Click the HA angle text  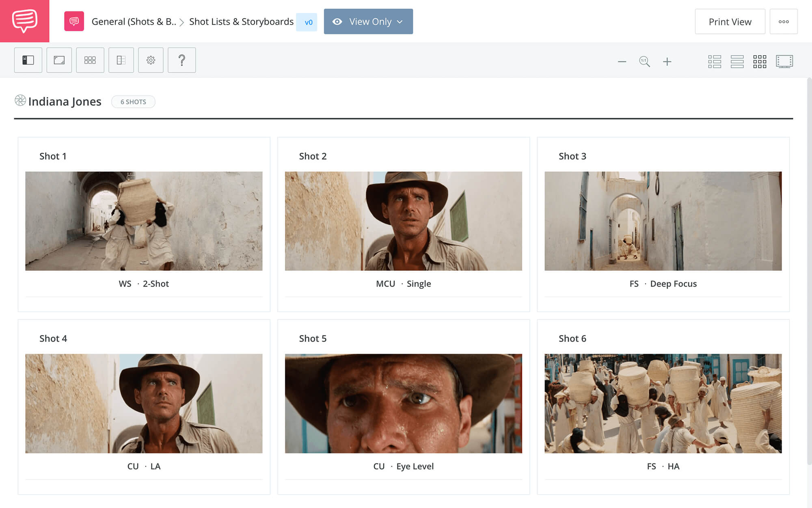[x=674, y=466]
